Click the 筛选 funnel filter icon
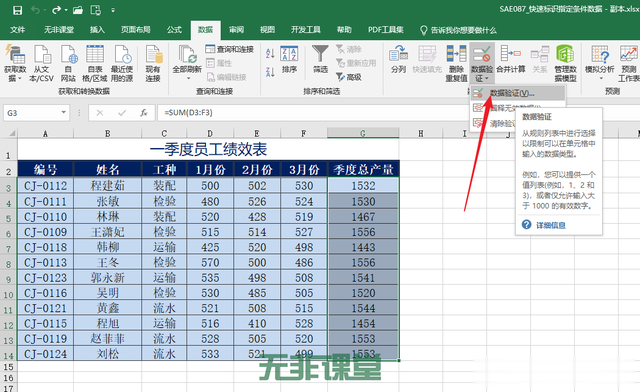Viewport: 640px width, 392px height. (320, 60)
